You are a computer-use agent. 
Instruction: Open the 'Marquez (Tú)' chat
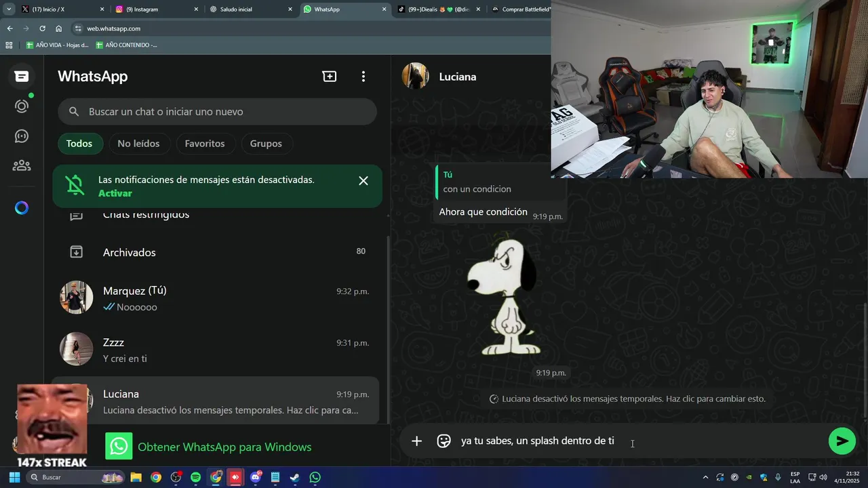(216, 298)
